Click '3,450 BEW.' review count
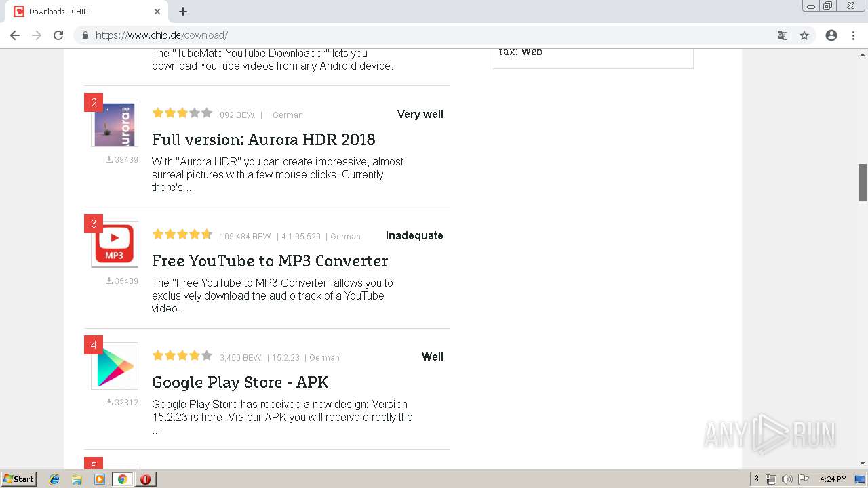The image size is (868, 488). pyautogui.click(x=241, y=358)
